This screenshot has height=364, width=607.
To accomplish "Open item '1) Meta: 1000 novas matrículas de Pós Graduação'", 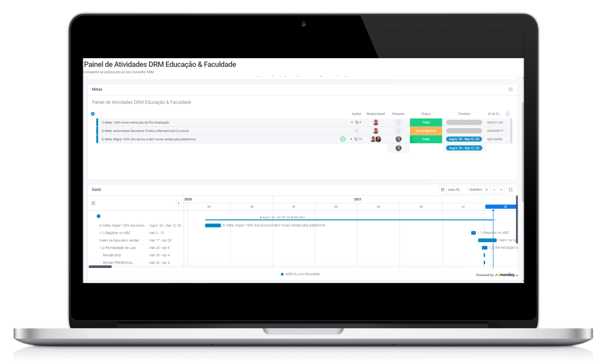I will tap(135, 122).
